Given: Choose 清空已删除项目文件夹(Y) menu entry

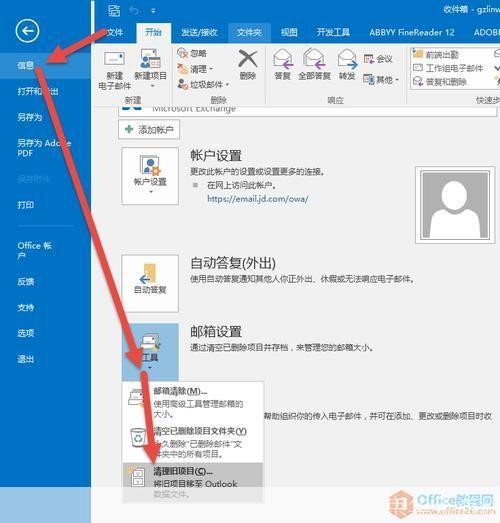Looking at the screenshot, I should click(193, 442).
